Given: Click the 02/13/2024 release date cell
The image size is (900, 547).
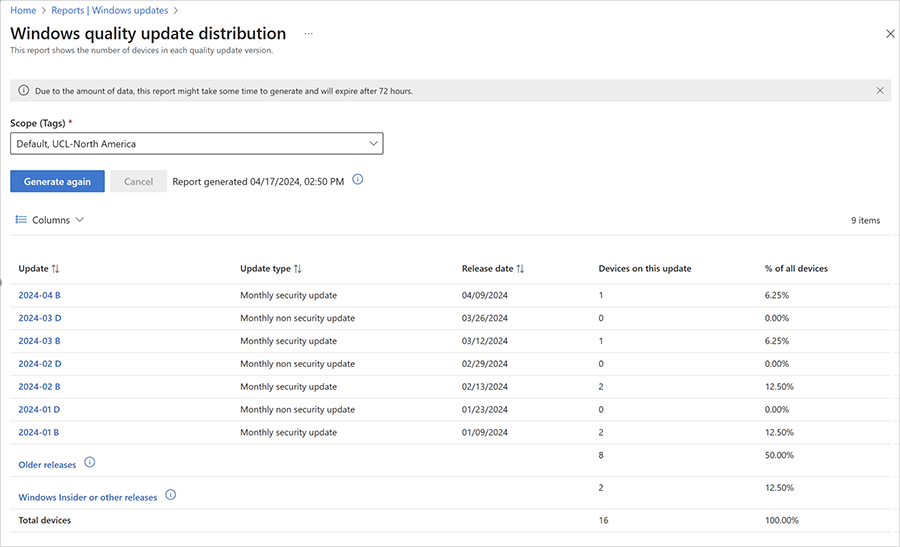Looking at the screenshot, I should tap(484, 387).
